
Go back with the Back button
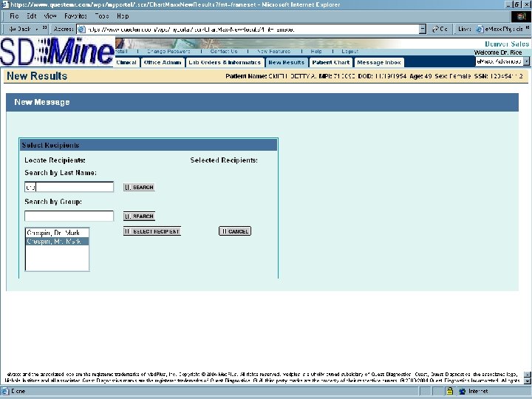pyautogui.click(x=21, y=29)
